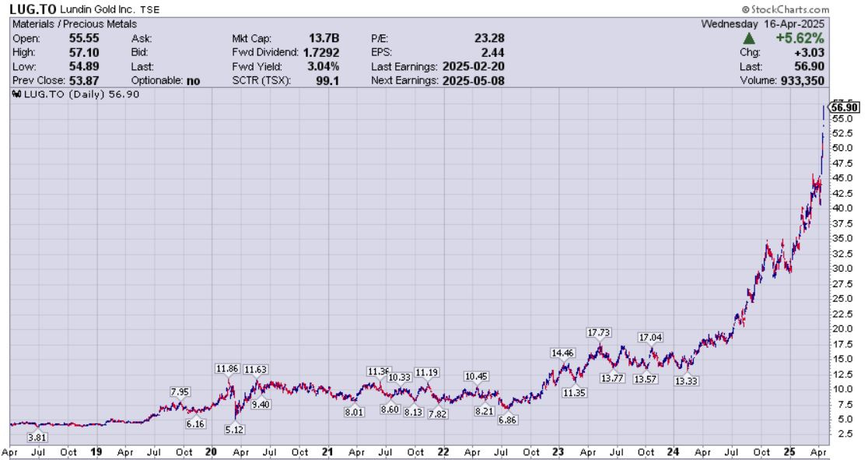Click the Mkt Cap value '13.7B'

[324, 38]
